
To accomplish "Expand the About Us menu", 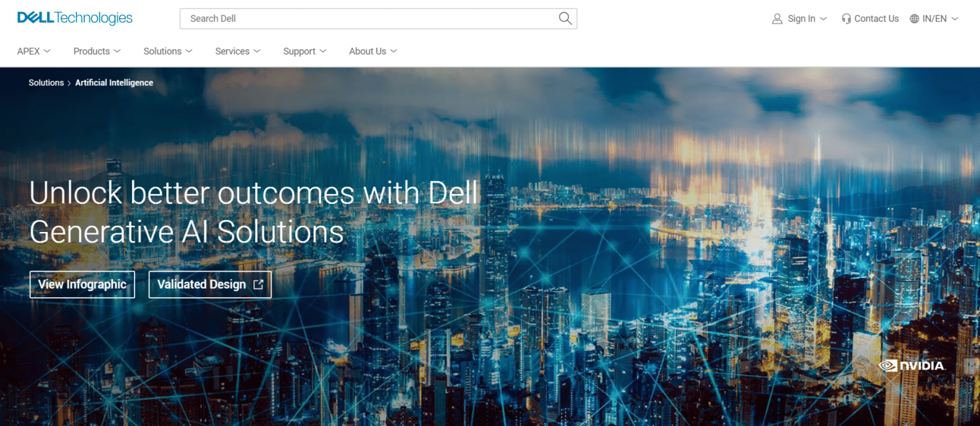I will coord(373,51).
